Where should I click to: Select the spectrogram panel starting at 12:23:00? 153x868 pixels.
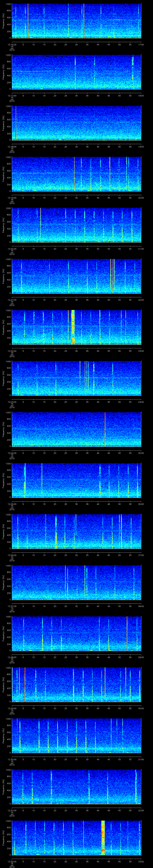pos(76,378)
